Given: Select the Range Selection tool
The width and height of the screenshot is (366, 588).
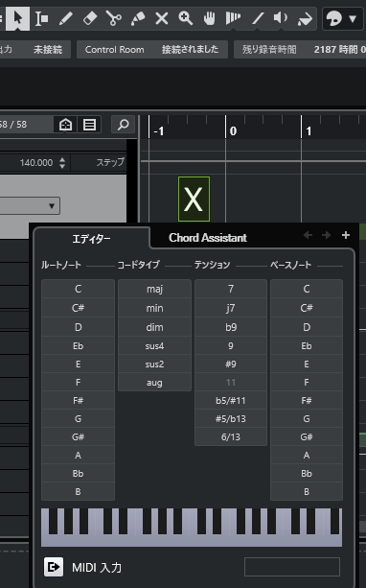Looking at the screenshot, I should [41, 18].
